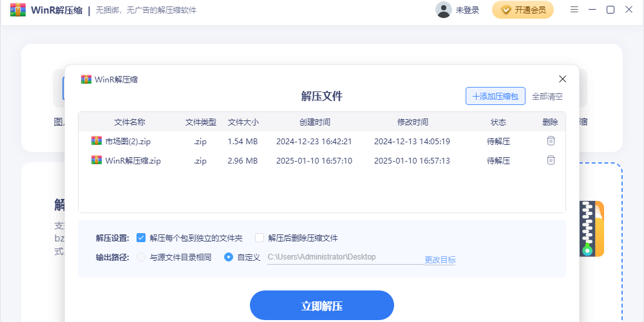Click the .zip type cell for WinR解压缩.zip
The height and width of the screenshot is (322, 644).
click(x=200, y=160)
